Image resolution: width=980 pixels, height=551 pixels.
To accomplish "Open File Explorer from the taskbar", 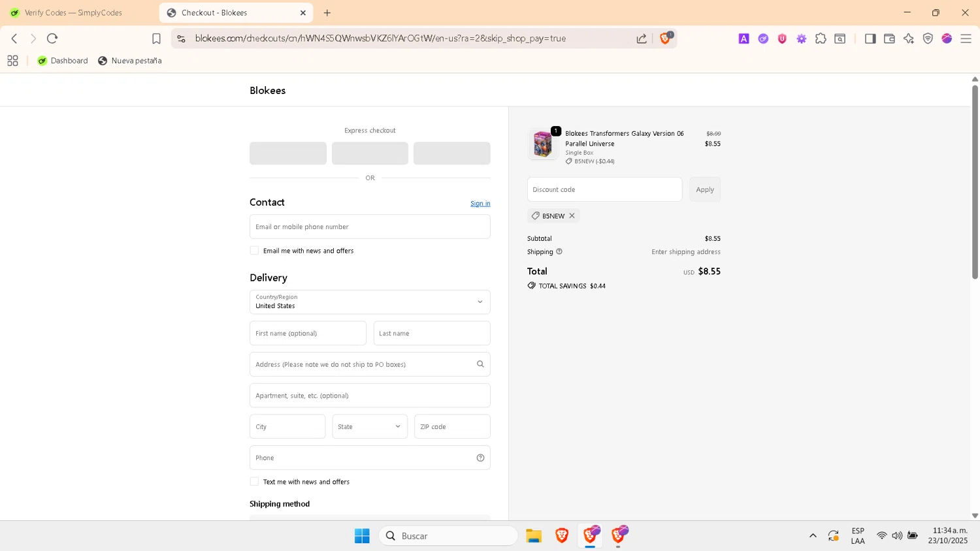I will pos(534,536).
